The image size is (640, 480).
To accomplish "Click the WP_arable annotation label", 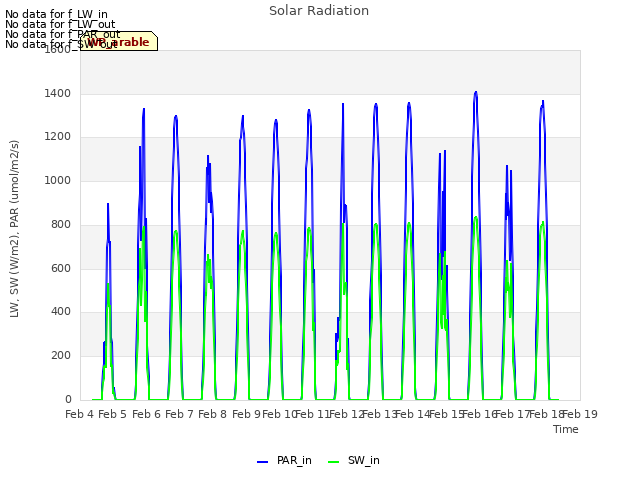I will tap(119, 42).
